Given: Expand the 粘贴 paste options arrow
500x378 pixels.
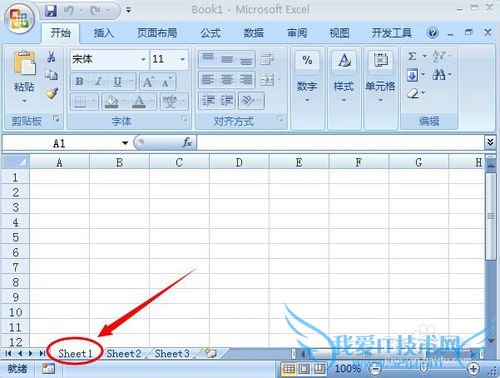Looking at the screenshot, I should pyautogui.click(x=24, y=101).
